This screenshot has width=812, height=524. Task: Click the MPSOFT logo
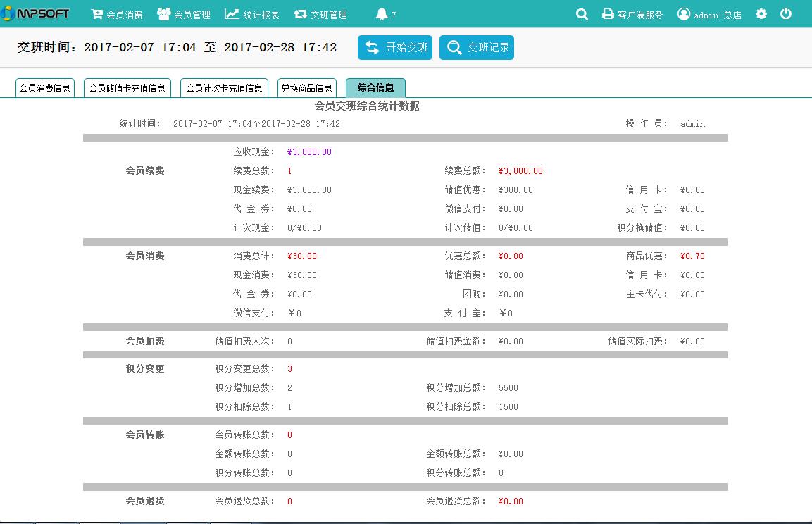[36, 13]
